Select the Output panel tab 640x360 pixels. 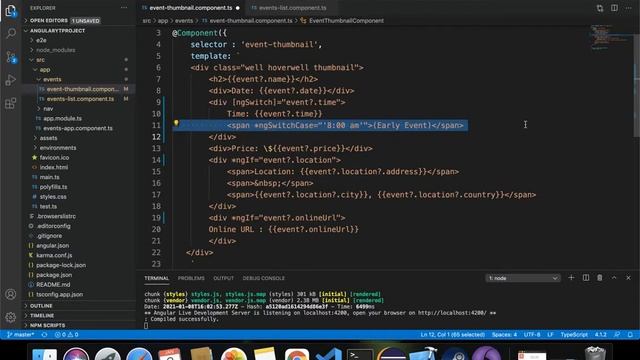[x=223, y=278]
